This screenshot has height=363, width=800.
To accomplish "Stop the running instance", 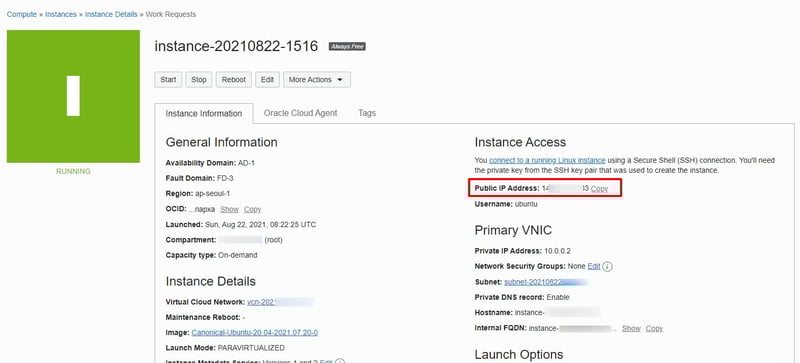I will [x=198, y=80].
